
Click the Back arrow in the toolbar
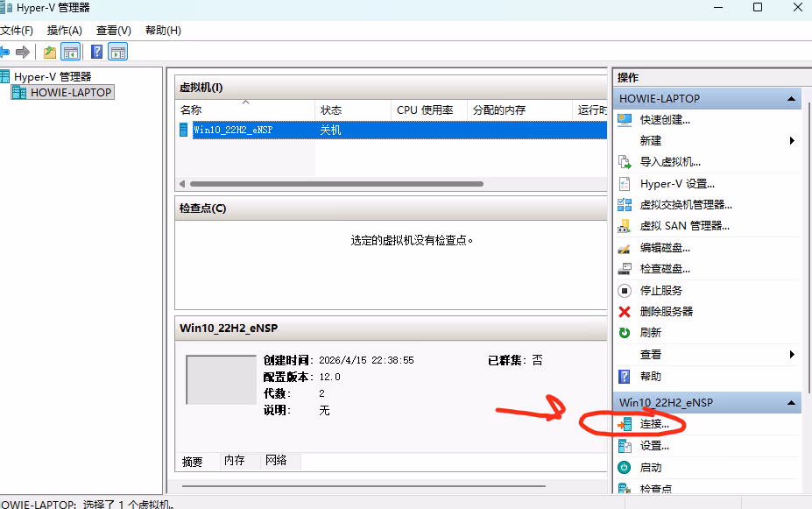click(x=4, y=52)
